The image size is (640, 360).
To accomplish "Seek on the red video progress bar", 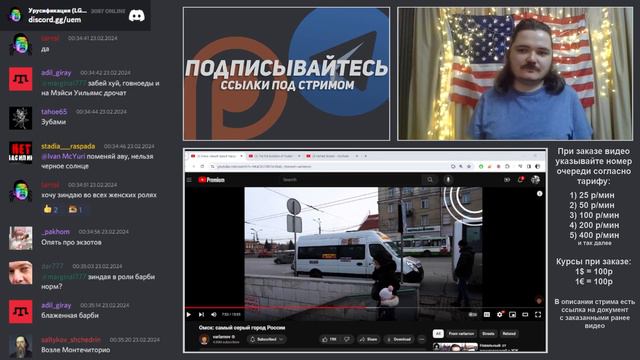I will [x=365, y=307].
